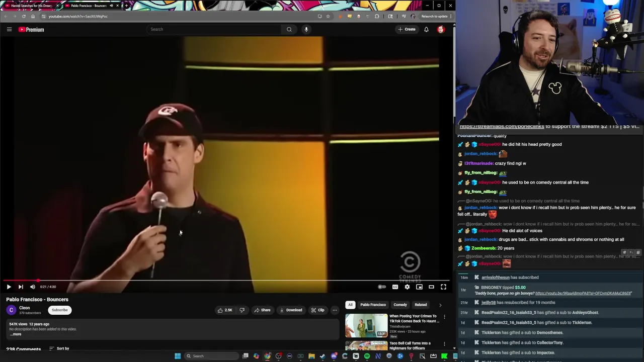Open Cleon channel avatar
Screen dimensions: 644x362
[11, 310]
